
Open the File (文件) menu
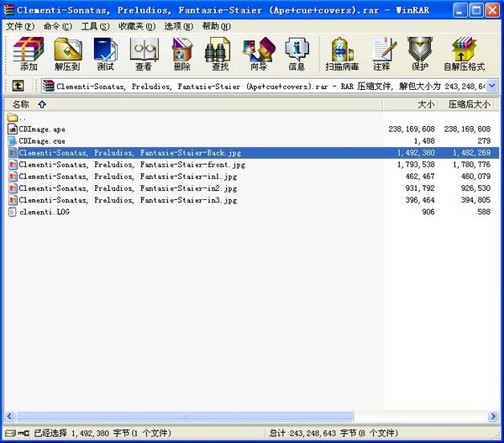tap(19, 26)
